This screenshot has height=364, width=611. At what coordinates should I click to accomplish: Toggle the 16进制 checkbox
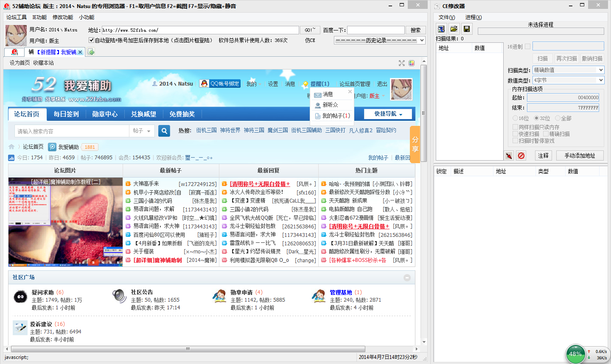coord(527,47)
